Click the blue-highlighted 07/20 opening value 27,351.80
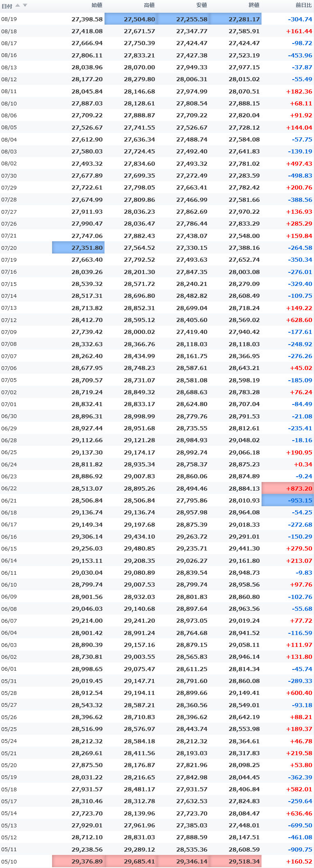This screenshot has width=314, height=868. [78, 248]
